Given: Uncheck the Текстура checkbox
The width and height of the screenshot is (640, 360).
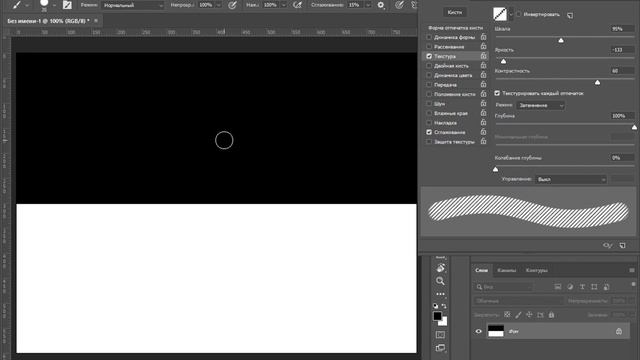Looking at the screenshot, I should pyautogui.click(x=429, y=56).
